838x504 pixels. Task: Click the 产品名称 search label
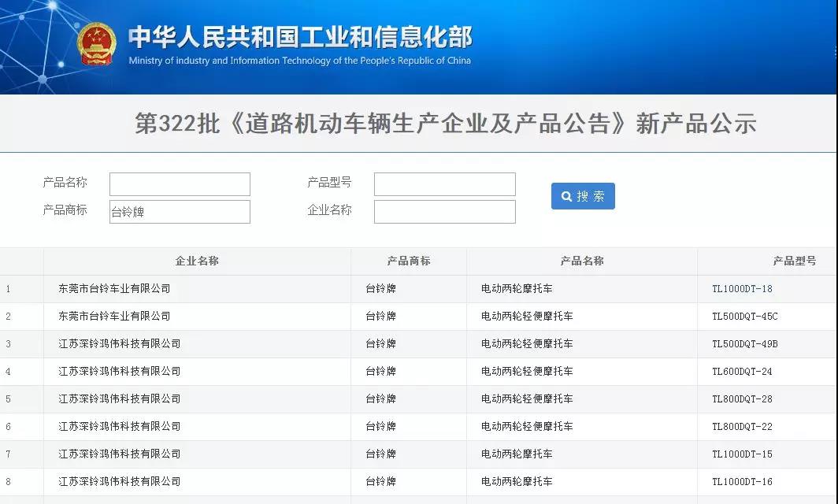tap(65, 183)
